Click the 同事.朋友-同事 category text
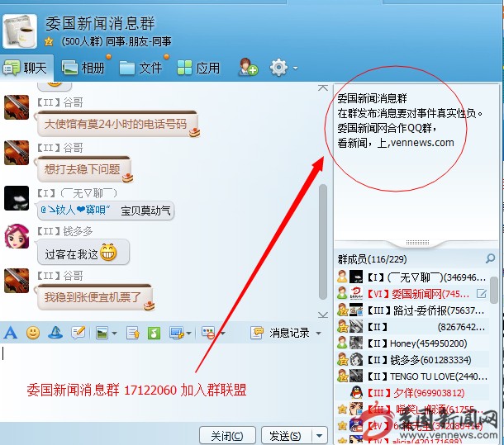 [x=139, y=41]
